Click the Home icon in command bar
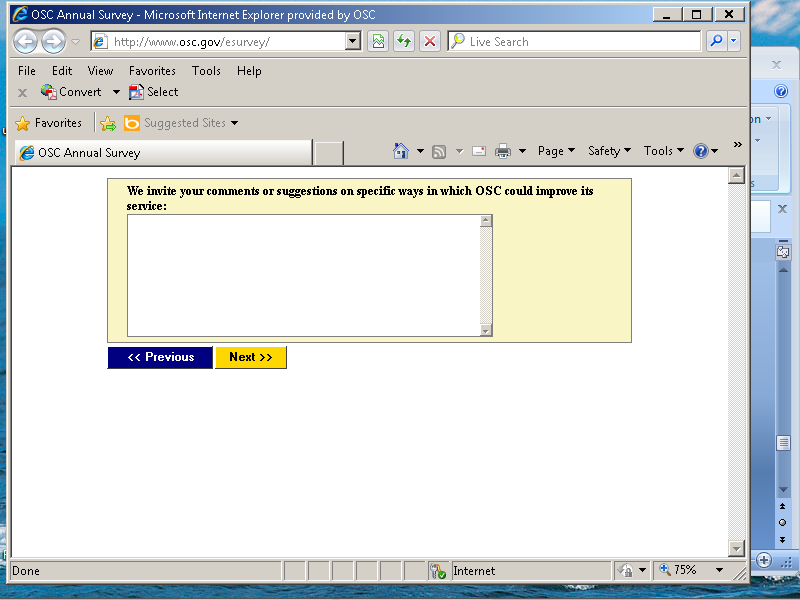This screenshot has height=600, width=800. click(x=401, y=151)
